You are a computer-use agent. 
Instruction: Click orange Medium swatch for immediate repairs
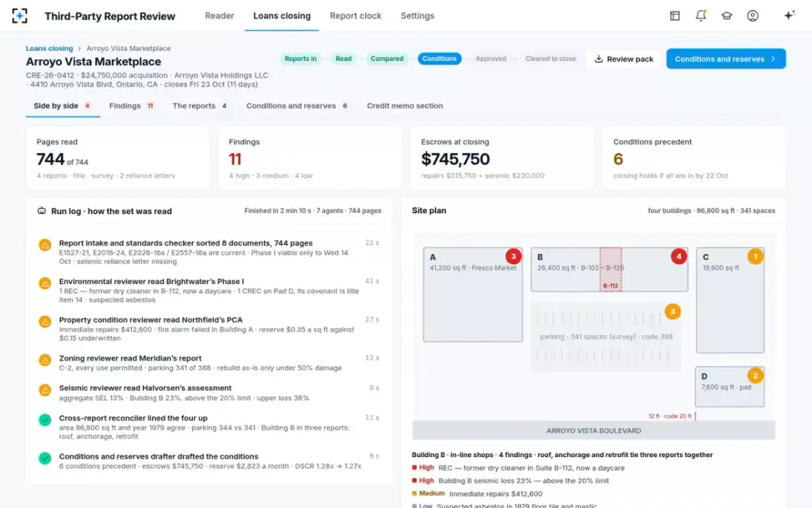pos(414,494)
